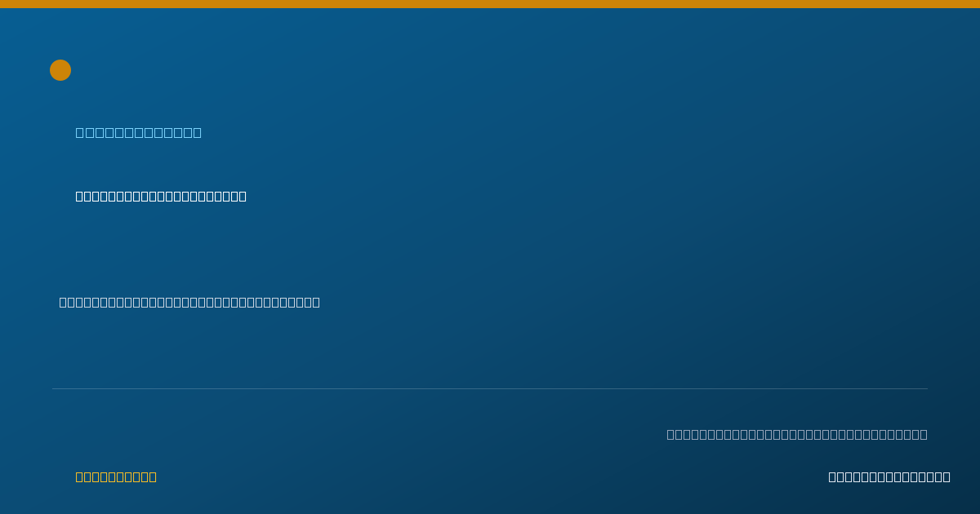Click the long white paragraph line

point(189,302)
